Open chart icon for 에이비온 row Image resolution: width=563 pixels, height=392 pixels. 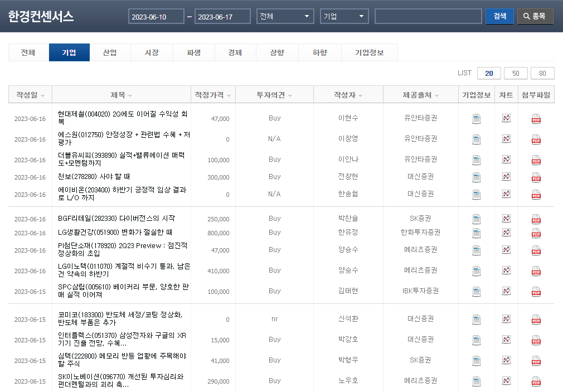click(x=506, y=193)
